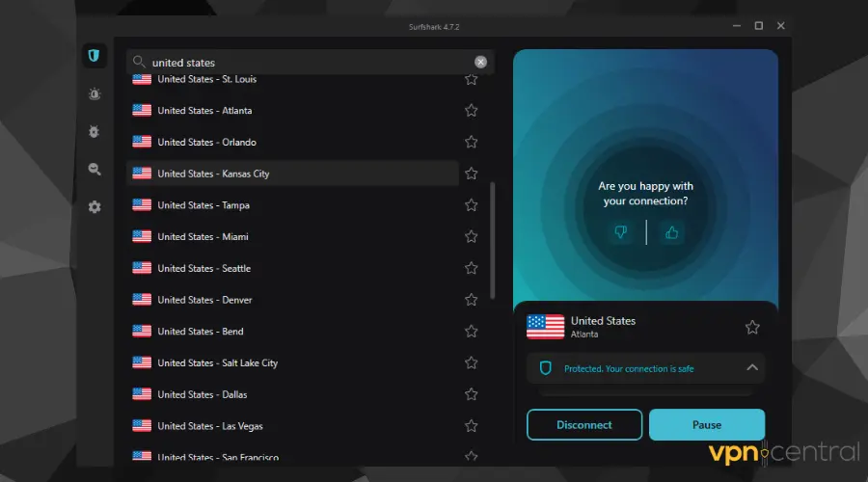This screenshot has width=868, height=482.
Task: Open the VPN shield tab in sidebar
Action: coord(94,56)
